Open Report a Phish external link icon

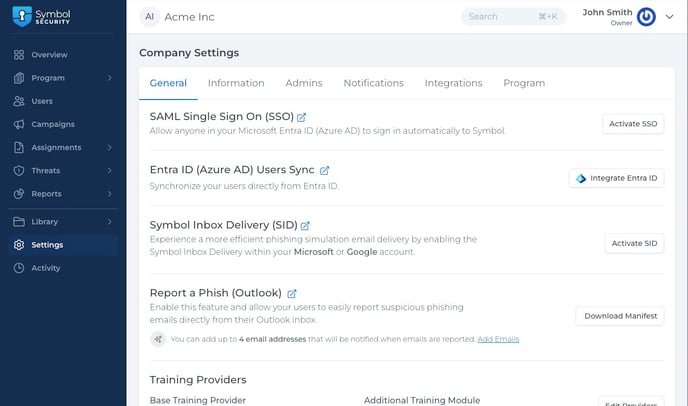(x=292, y=294)
